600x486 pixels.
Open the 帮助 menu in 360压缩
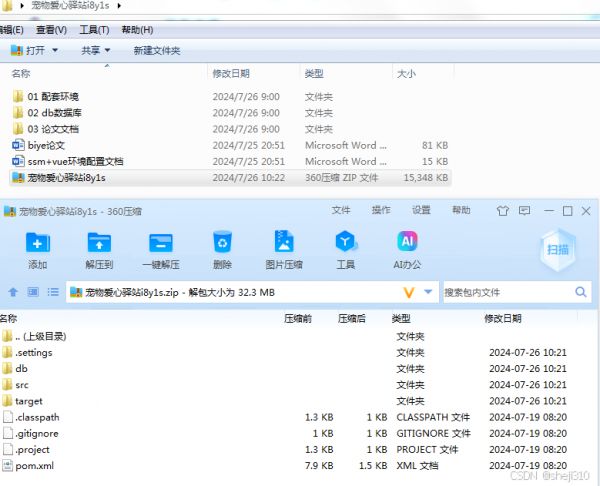461,210
